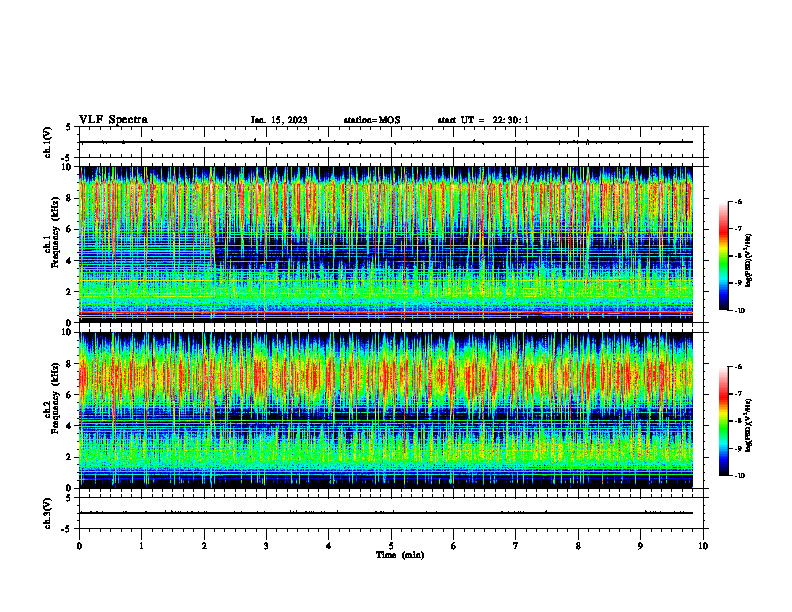The height and width of the screenshot is (612, 792).
Task: Click the 'VLF Spectra' title text
Action: (x=113, y=120)
